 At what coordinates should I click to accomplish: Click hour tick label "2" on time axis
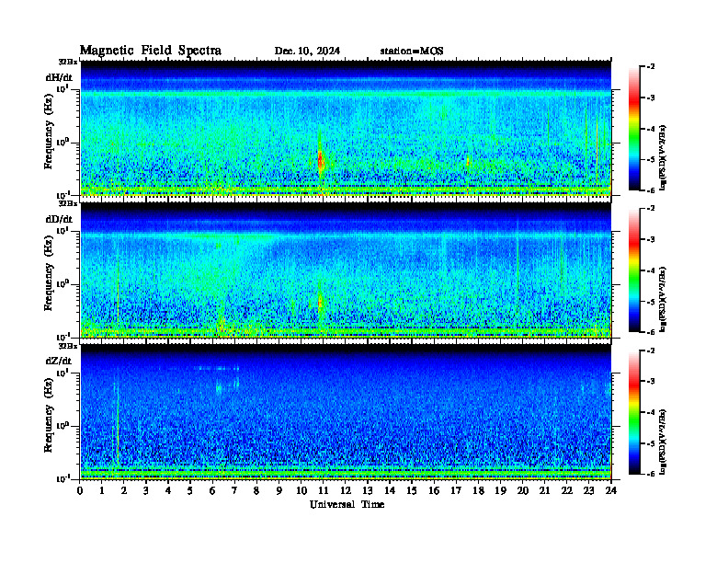point(124,490)
